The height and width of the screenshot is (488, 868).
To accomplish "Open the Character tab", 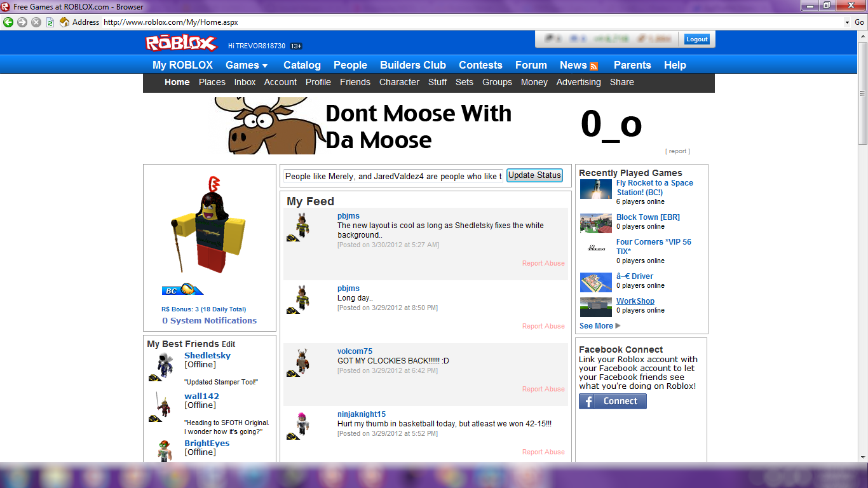I will click(399, 82).
